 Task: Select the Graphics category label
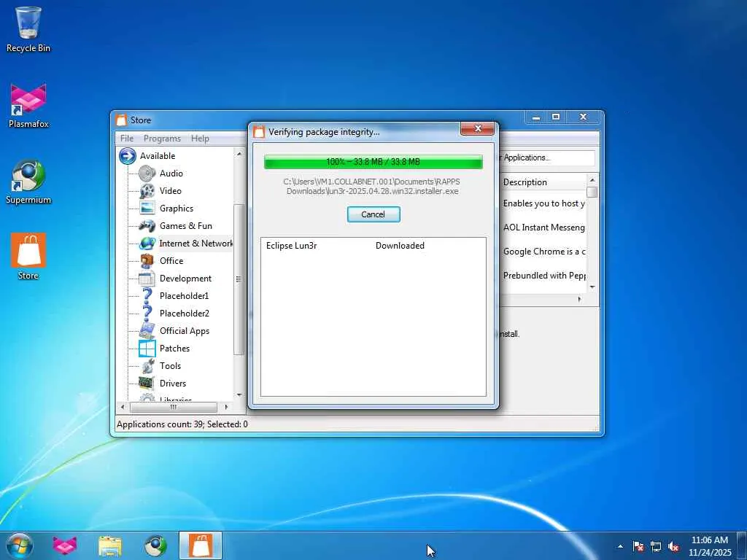click(x=177, y=208)
